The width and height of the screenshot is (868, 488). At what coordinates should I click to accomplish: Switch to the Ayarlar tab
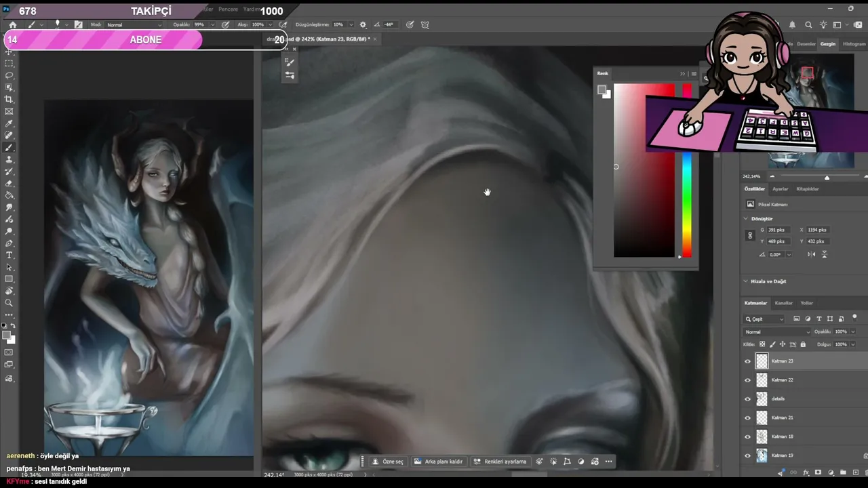pyautogui.click(x=781, y=189)
